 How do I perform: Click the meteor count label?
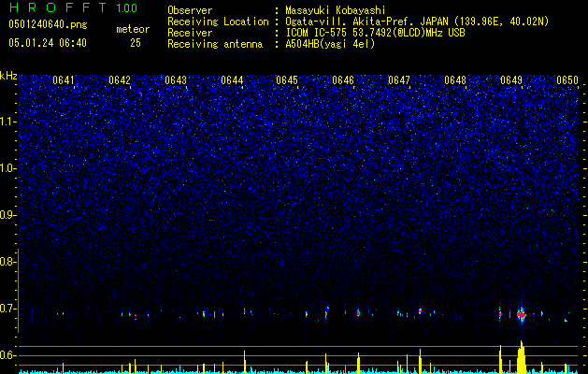pyautogui.click(x=133, y=29)
